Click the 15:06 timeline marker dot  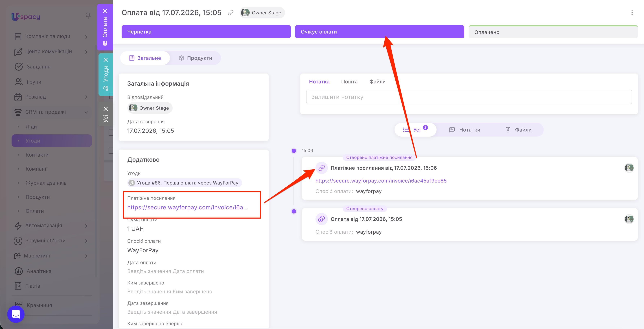pyautogui.click(x=294, y=150)
